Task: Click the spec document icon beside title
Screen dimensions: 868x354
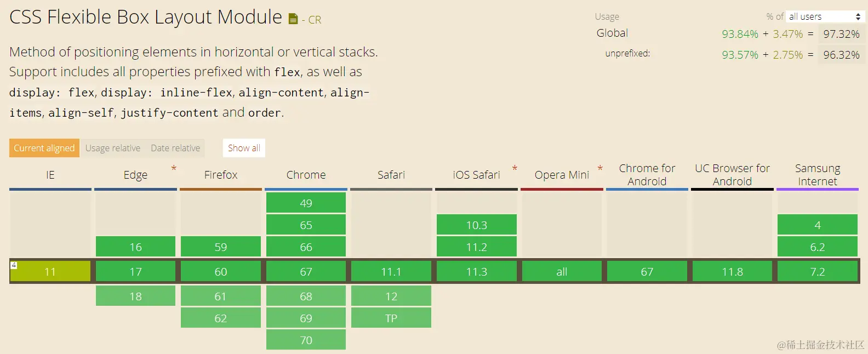Action: tap(293, 19)
